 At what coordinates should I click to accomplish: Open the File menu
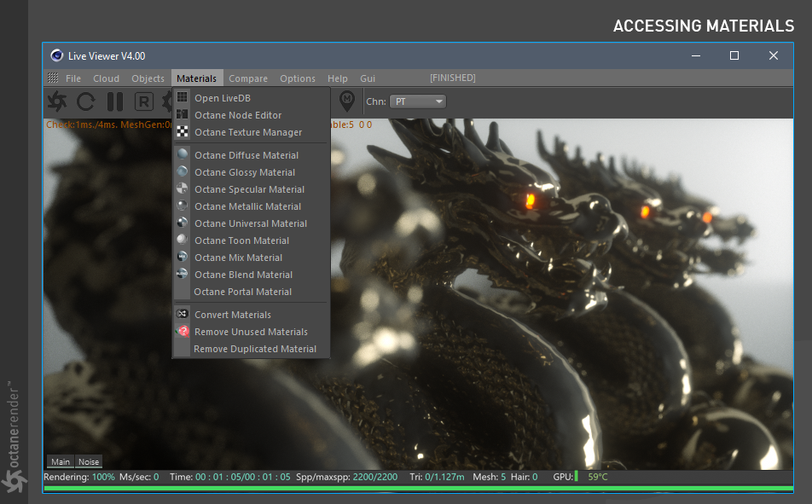coord(73,78)
